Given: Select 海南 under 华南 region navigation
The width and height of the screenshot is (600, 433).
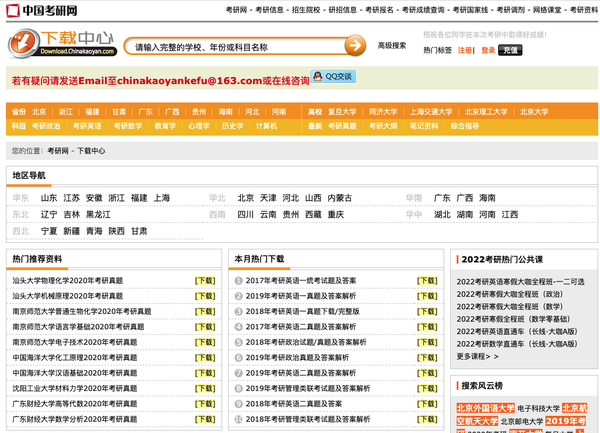Looking at the screenshot, I should pyautogui.click(x=487, y=198).
